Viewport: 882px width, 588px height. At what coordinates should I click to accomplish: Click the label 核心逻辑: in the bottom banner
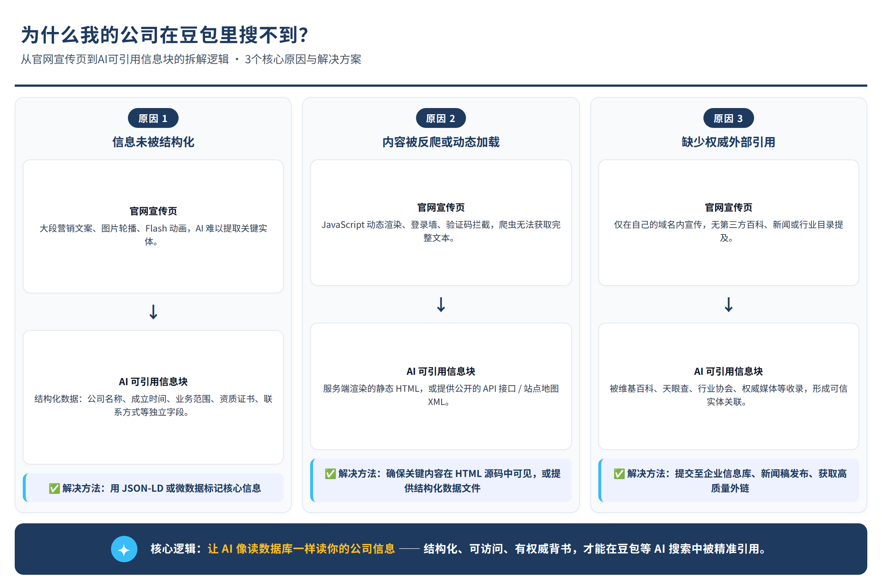(177, 549)
